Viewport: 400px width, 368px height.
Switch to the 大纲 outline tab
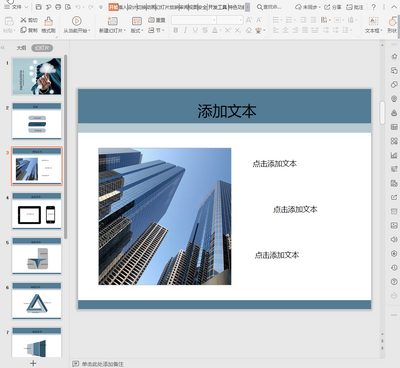point(21,48)
